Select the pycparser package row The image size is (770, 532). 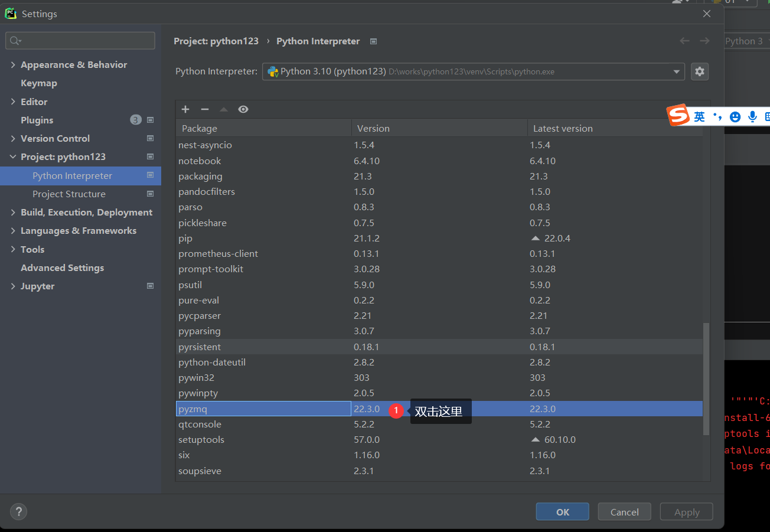pyautogui.click(x=439, y=315)
